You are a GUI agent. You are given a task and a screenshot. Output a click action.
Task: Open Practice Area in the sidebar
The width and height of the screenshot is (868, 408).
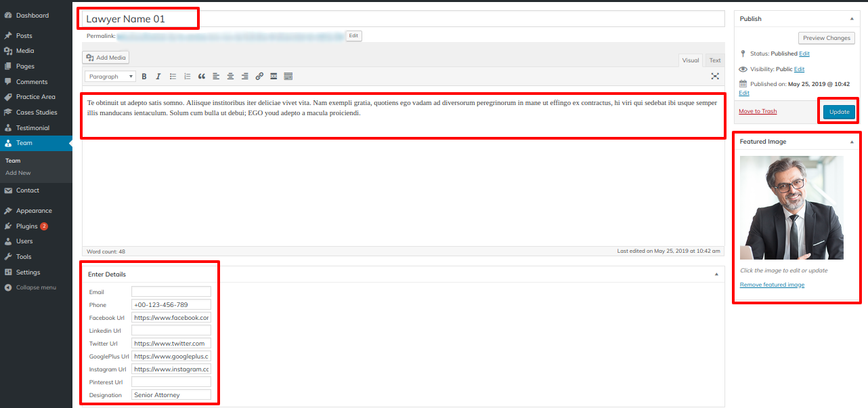[36, 97]
